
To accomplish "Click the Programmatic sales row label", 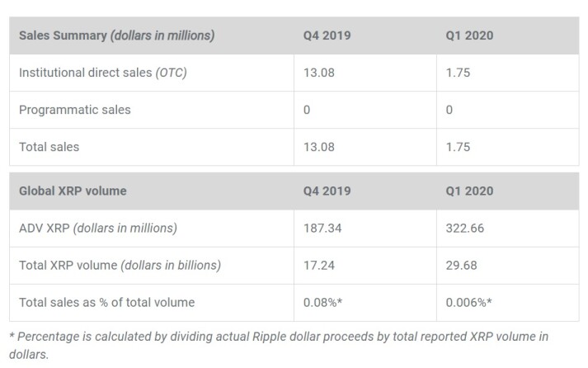I will click(x=74, y=110).
